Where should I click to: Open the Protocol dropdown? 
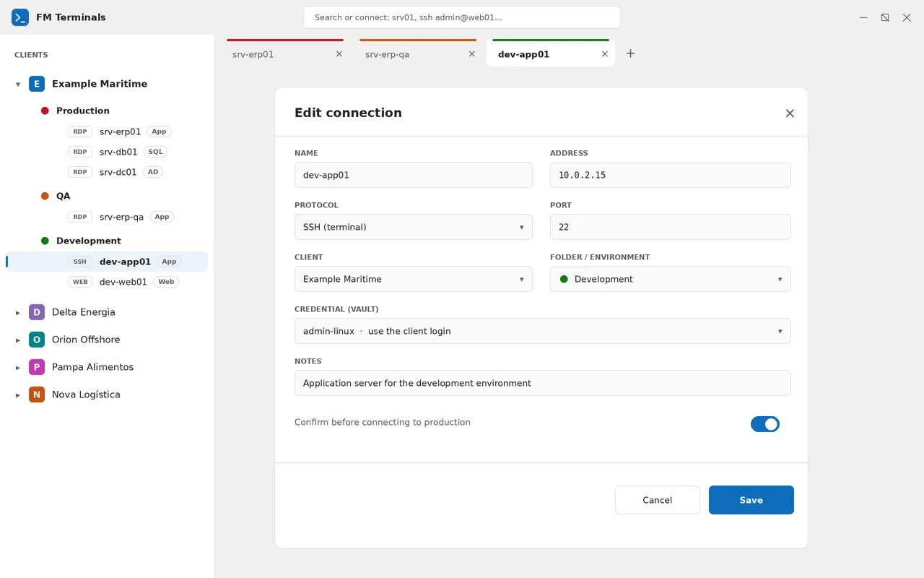click(x=414, y=227)
